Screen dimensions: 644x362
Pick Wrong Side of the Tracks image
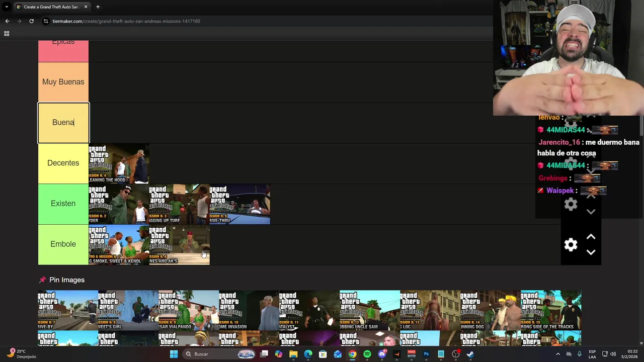pos(551,310)
